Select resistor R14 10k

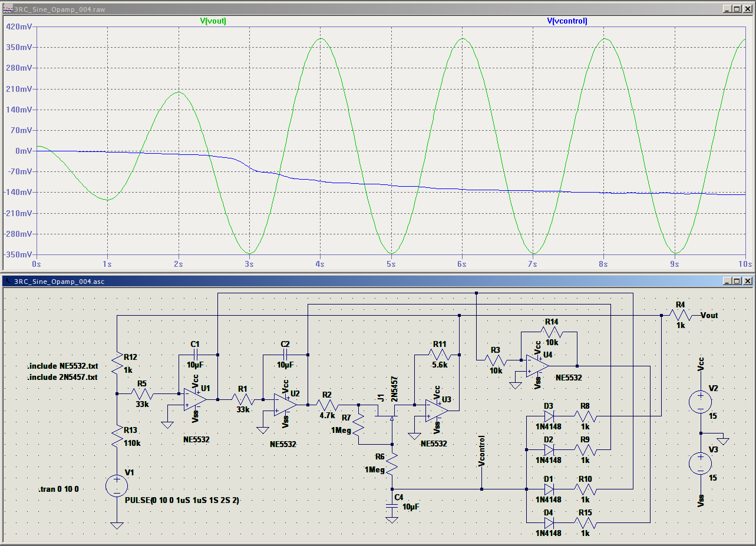550,332
